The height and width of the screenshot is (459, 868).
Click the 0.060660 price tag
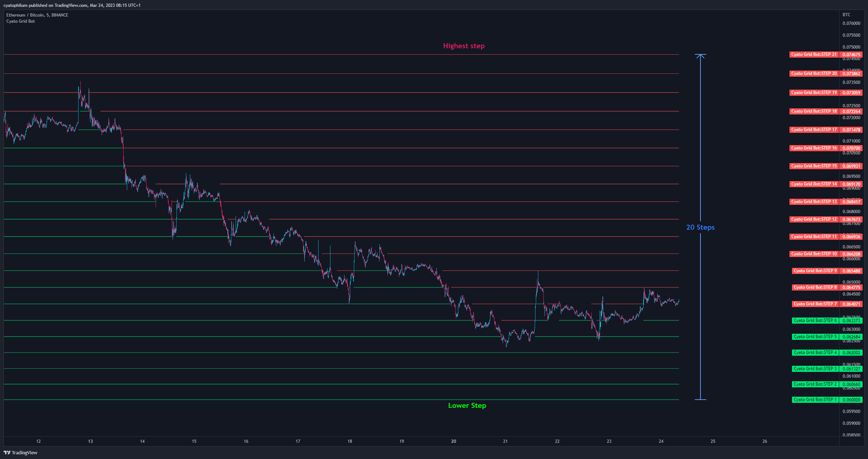tap(851, 384)
